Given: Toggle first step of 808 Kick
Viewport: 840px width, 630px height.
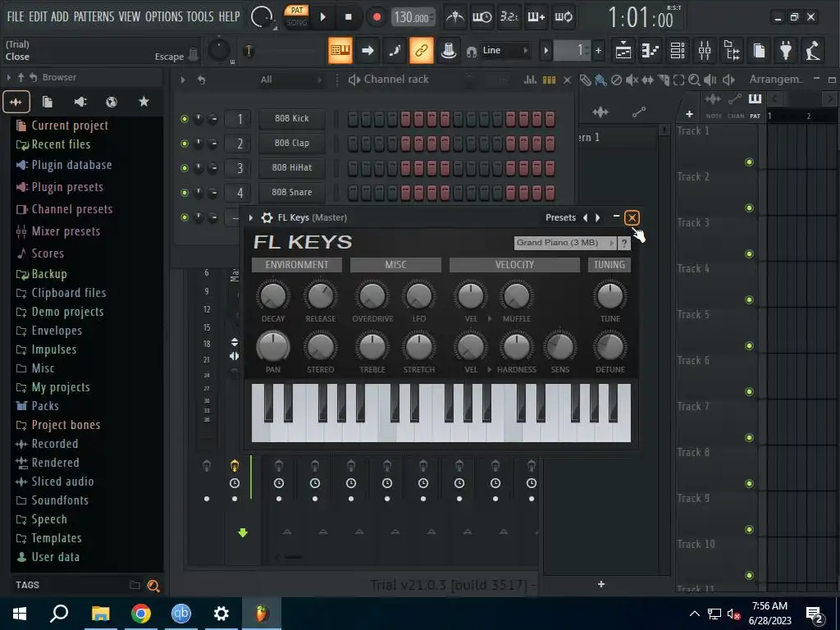Looking at the screenshot, I should point(353,119).
